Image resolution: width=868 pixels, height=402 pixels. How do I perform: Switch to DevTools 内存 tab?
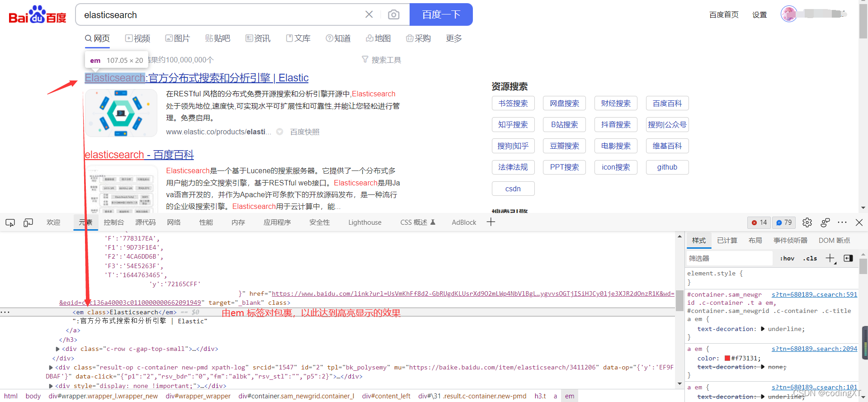pyautogui.click(x=238, y=222)
